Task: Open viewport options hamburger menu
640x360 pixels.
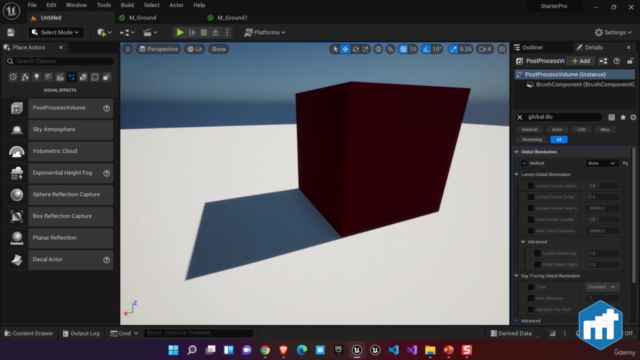Action: (x=128, y=49)
